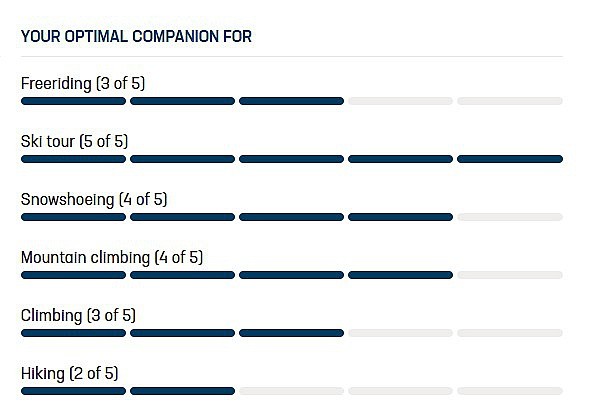
Task: Select the middle Ski tour bar segment
Action: 291,159
